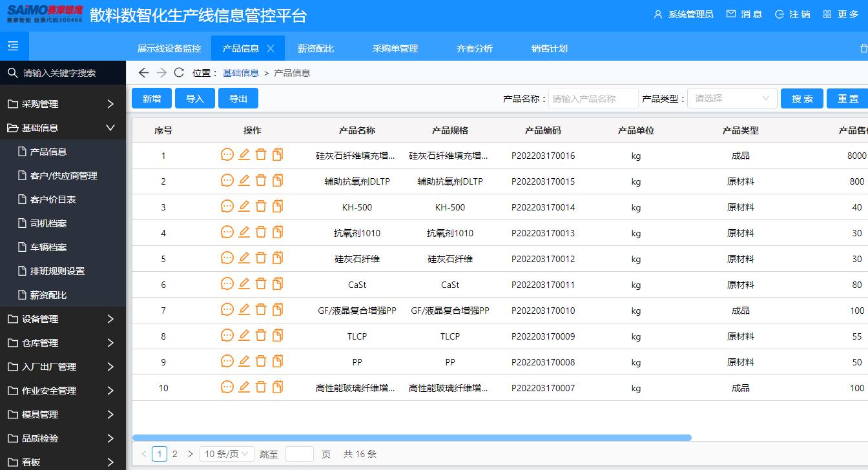The image size is (868, 470).
Task: Open edit pencil icon for KH-500 row
Action: click(243, 206)
